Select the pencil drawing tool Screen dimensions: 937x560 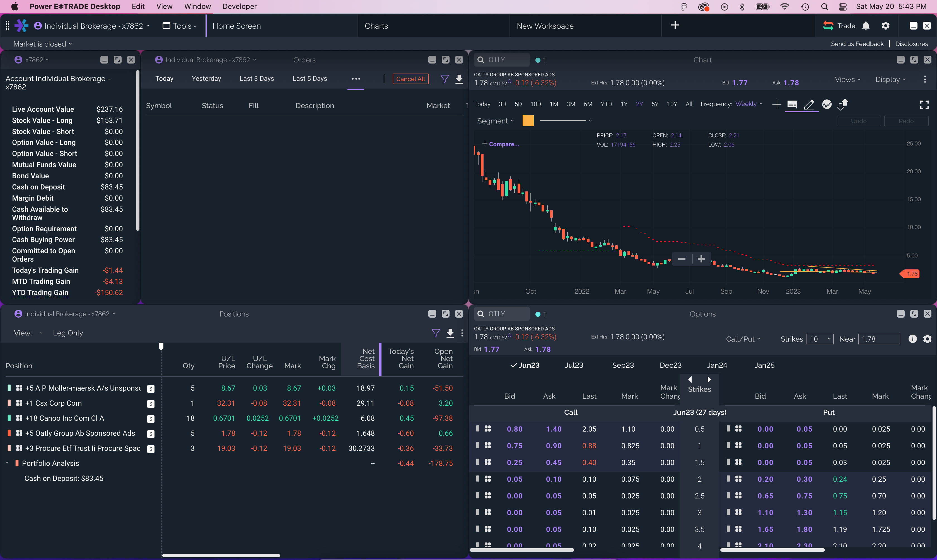(809, 104)
